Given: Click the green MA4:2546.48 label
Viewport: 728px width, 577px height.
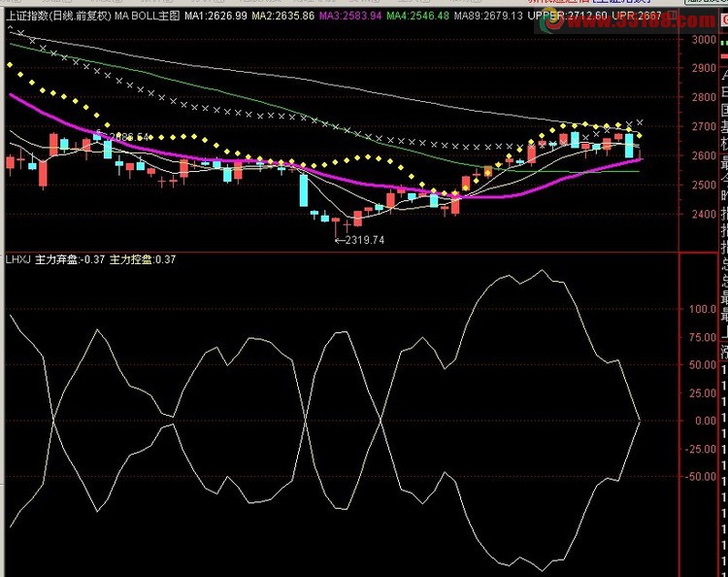Looking at the screenshot, I should [x=417, y=16].
